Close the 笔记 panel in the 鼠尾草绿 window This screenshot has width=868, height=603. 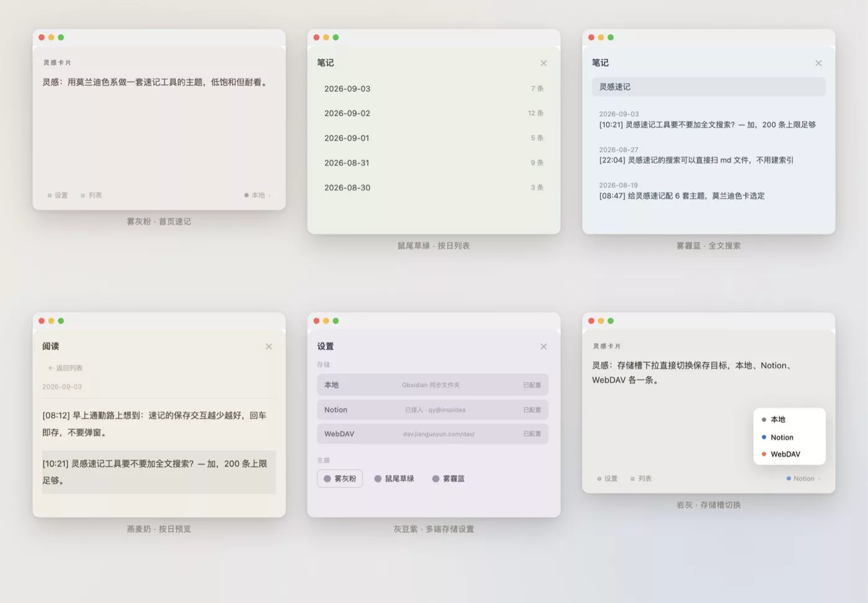(544, 63)
